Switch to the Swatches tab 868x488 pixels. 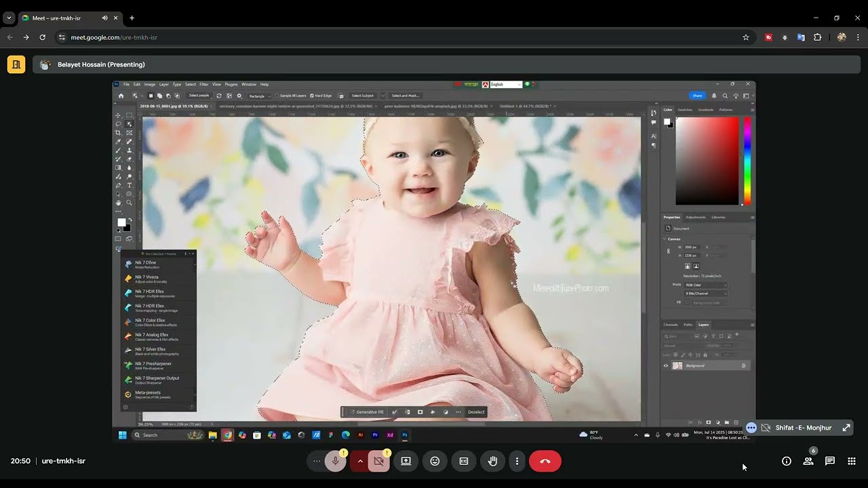pyautogui.click(x=686, y=109)
